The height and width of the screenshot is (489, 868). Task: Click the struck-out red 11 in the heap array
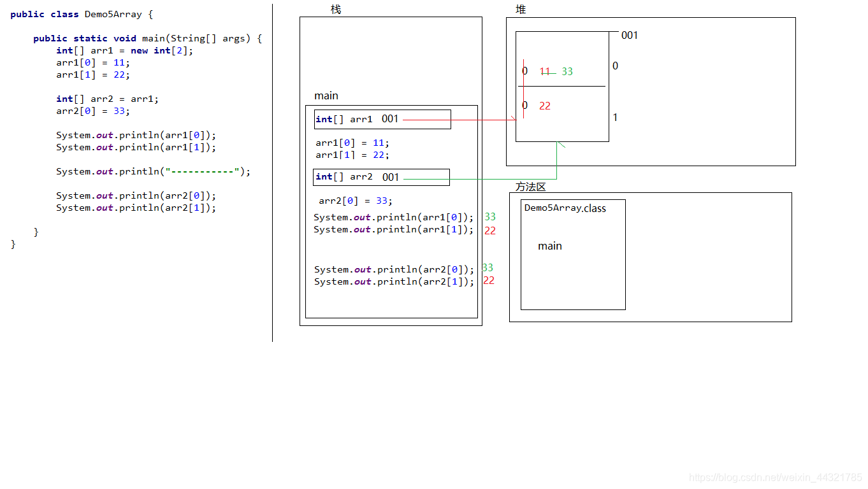click(x=546, y=71)
